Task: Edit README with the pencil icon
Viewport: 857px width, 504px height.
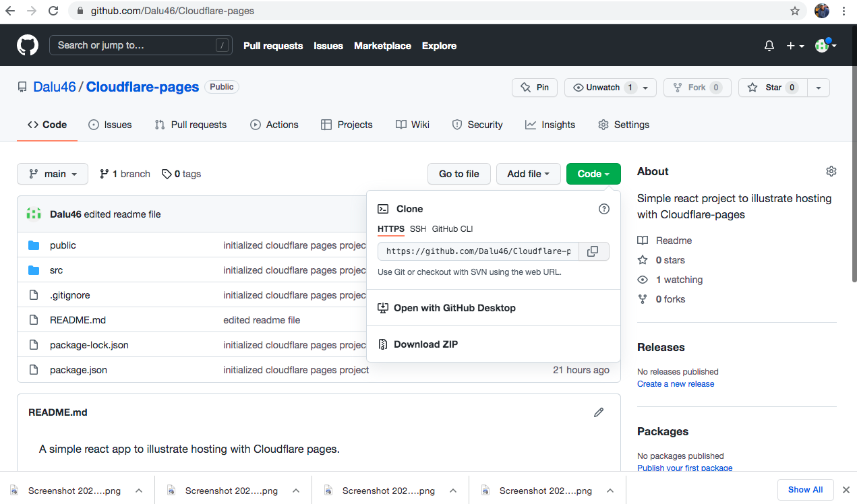Action: pyautogui.click(x=599, y=412)
